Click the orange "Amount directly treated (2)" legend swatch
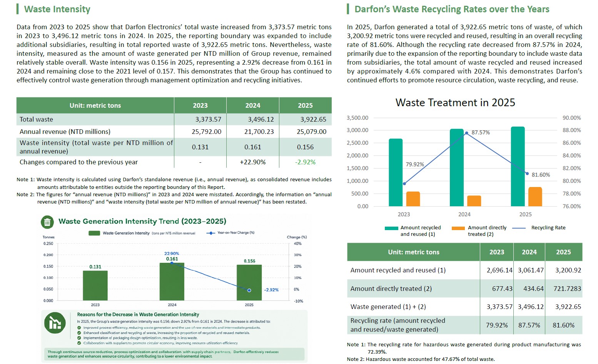The height and width of the screenshot is (364, 598). [458, 228]
